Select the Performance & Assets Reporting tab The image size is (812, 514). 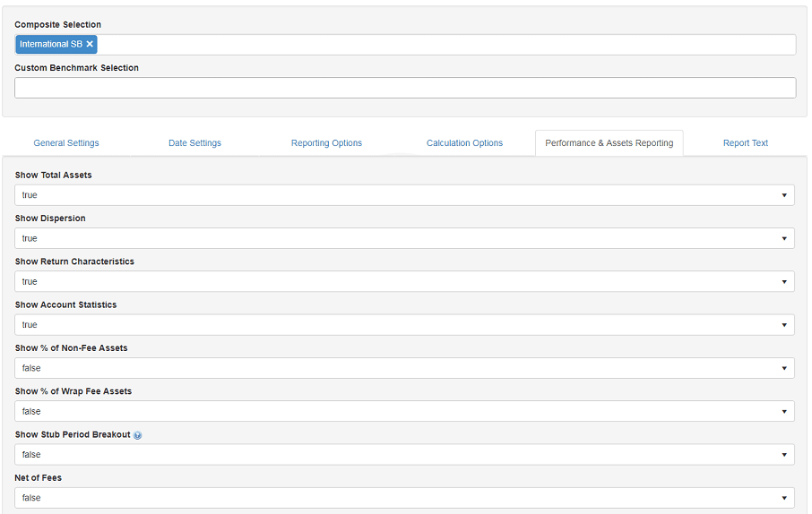609,143
